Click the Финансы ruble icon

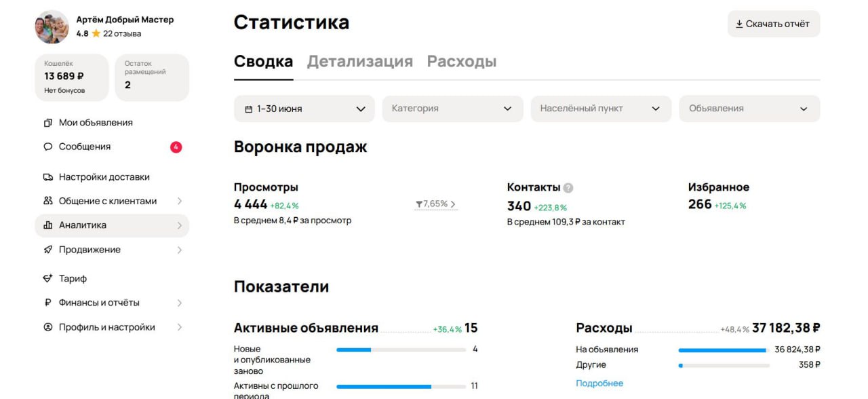point(47,303)
